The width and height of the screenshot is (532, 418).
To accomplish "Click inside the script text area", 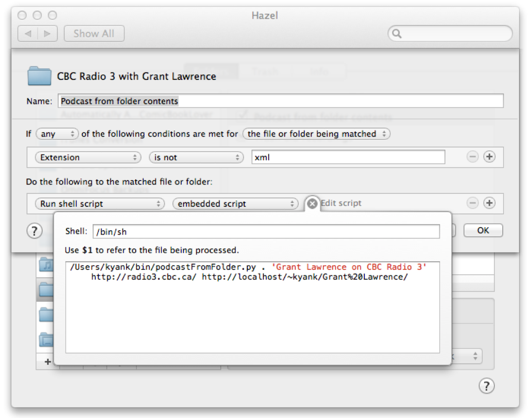I will (253, 307).
